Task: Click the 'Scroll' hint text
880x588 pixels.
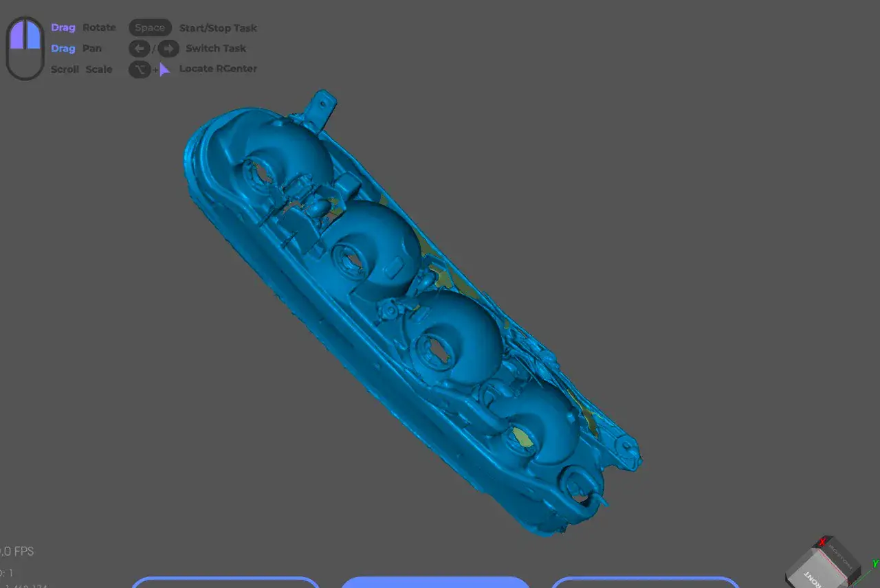Action: pyautogui.click(x=65, y=69)
